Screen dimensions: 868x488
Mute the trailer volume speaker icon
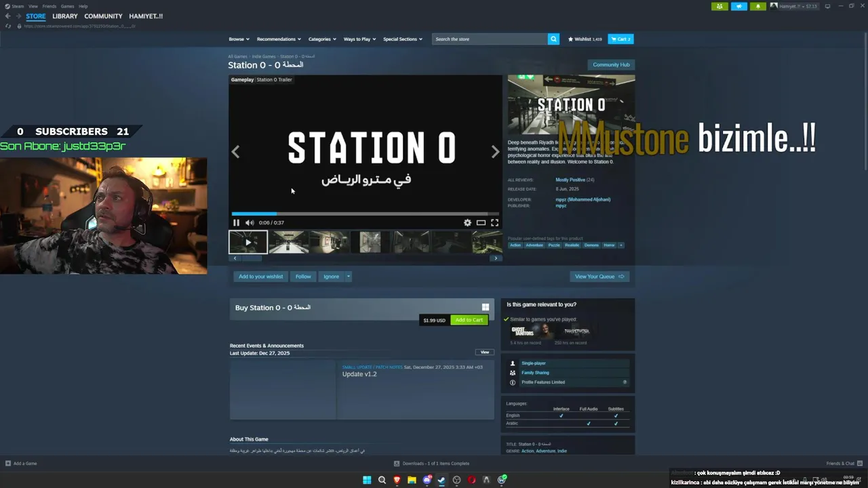click(x=250, y=222)
